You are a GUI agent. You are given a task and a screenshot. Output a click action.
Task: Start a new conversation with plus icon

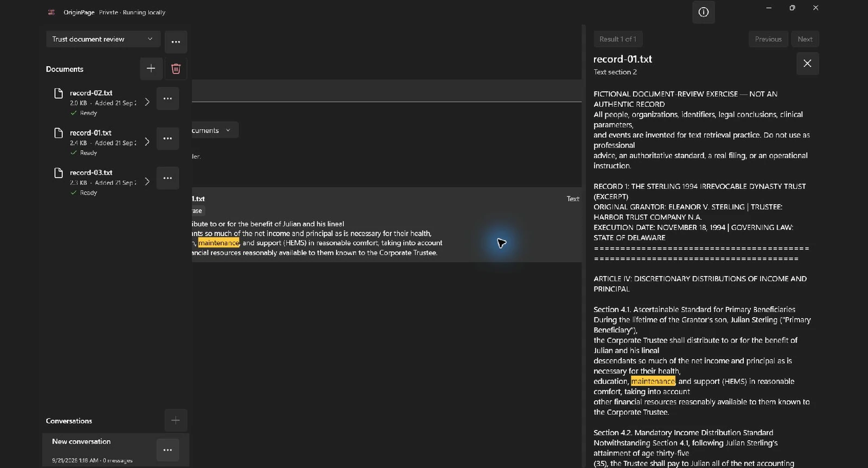pos(176,420)
